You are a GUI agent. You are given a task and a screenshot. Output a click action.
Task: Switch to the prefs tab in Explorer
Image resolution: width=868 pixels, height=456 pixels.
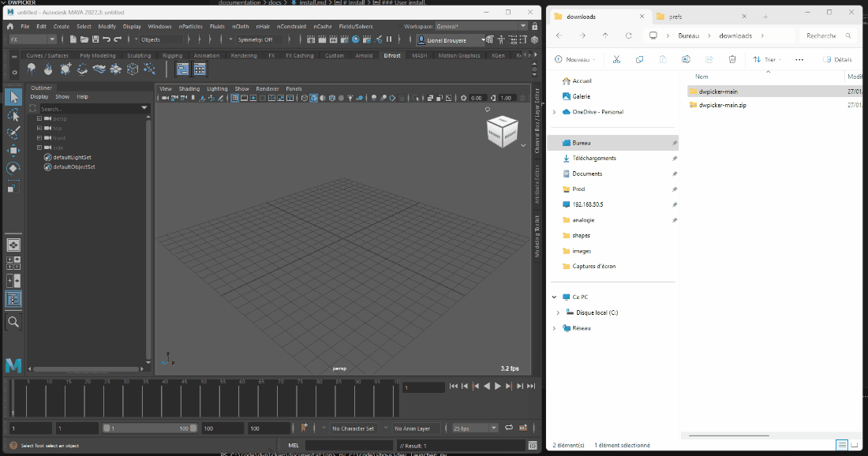coord(704,17)
